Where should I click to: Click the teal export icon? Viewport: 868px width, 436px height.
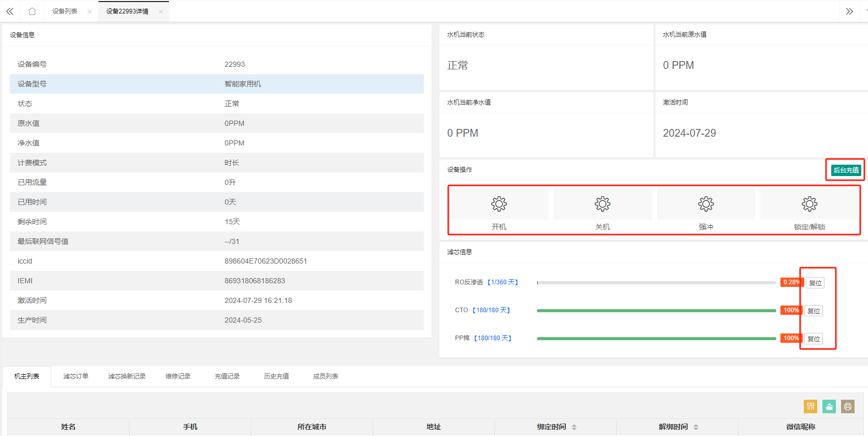pyautogui.click(x=829, y=406)
